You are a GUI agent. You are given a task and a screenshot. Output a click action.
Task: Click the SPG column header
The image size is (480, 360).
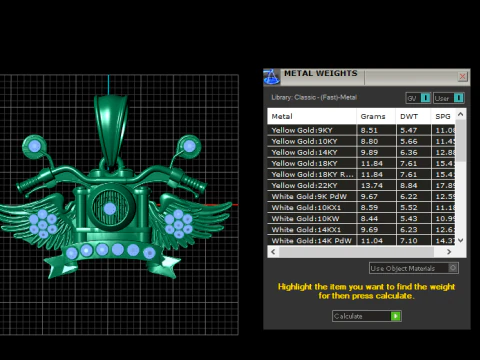tap(443, 116)
